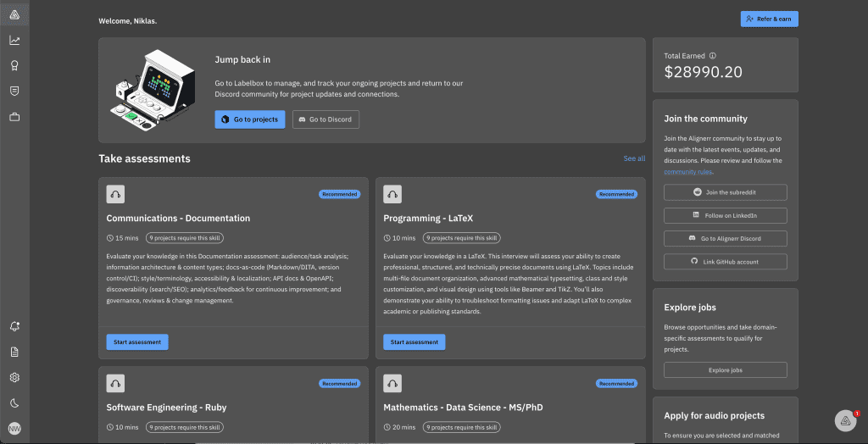
Task: Click 'Explore jobs' panel heading
Action: point(690,308)
